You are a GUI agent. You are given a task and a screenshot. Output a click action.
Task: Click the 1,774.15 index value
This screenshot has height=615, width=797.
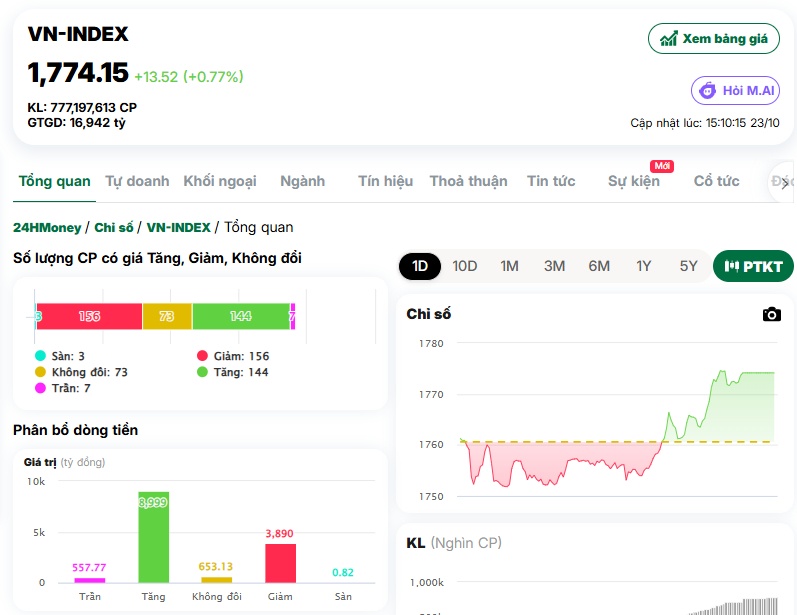coord(78,72)
